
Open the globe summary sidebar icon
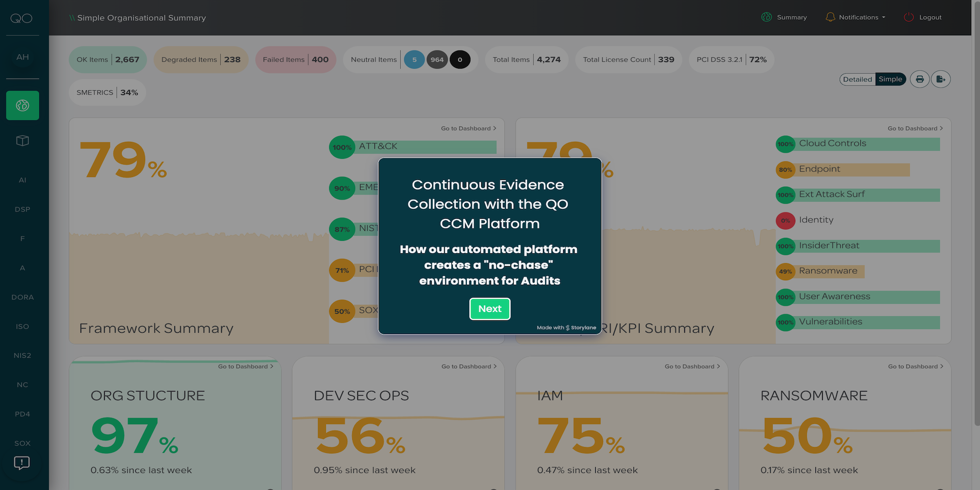coord(23,106)
